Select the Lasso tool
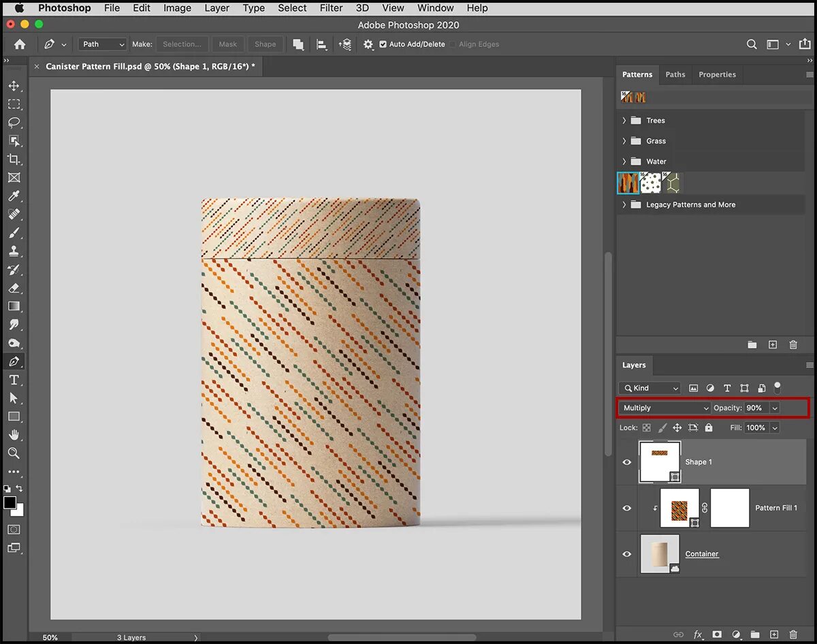817x644 pixels. (14, 123)
